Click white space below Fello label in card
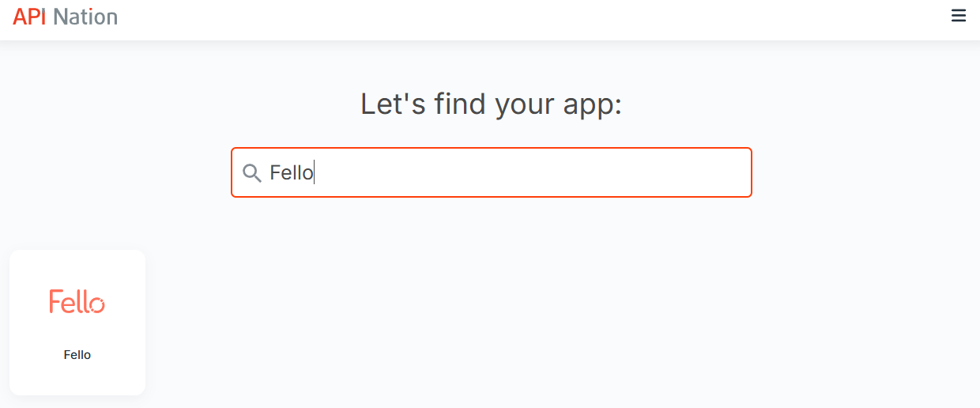Screen dimensions: 980x408 tap(77, 378)
